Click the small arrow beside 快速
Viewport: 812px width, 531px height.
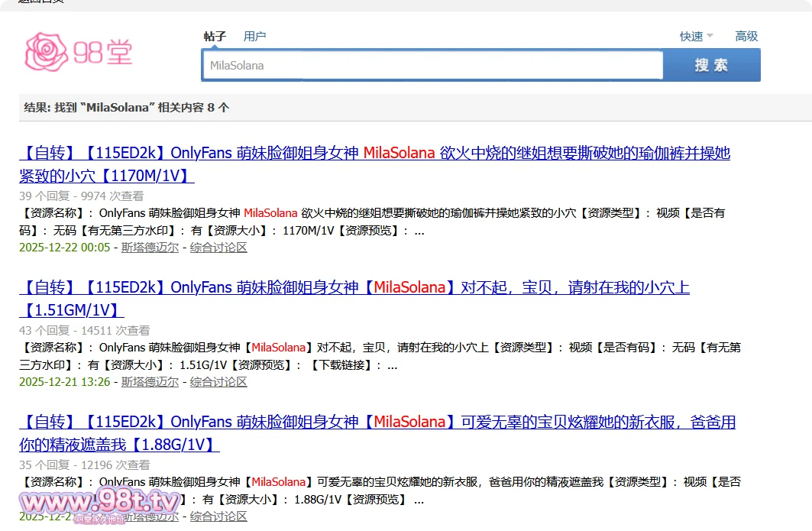click(x=710, y=36)
